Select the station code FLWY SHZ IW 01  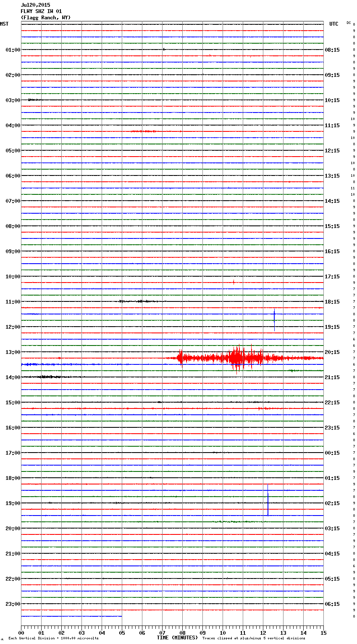tap(41, 11)
